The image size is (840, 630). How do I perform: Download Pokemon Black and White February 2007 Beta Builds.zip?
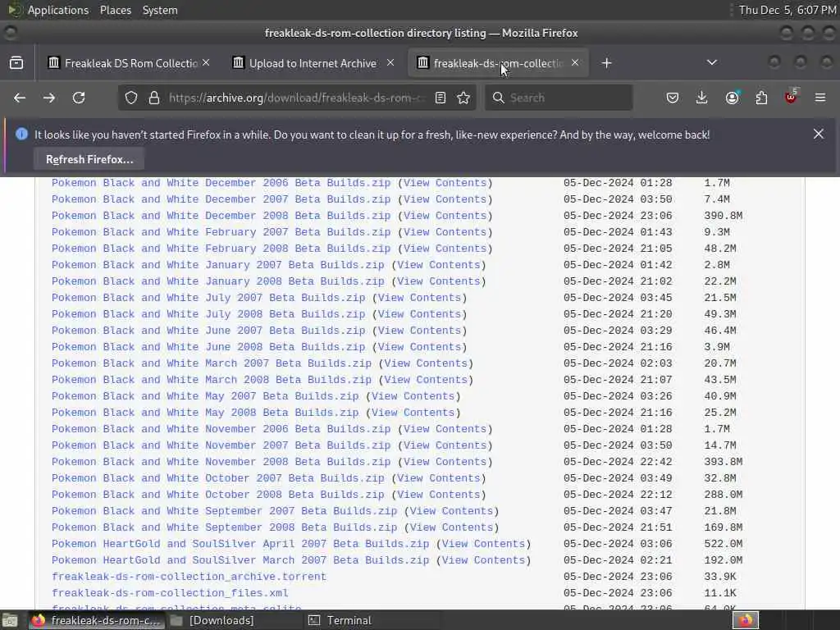tap(221, 232)
